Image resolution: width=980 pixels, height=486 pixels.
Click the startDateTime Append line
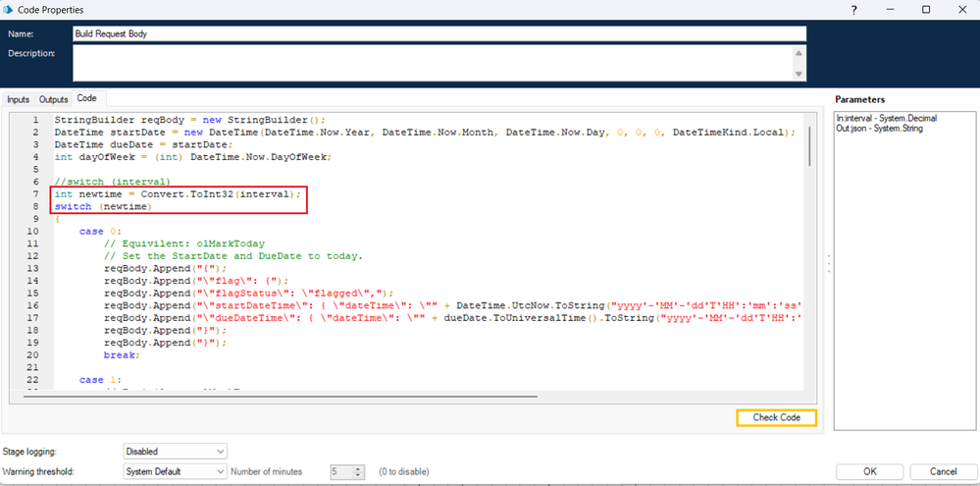coord(453,305)
